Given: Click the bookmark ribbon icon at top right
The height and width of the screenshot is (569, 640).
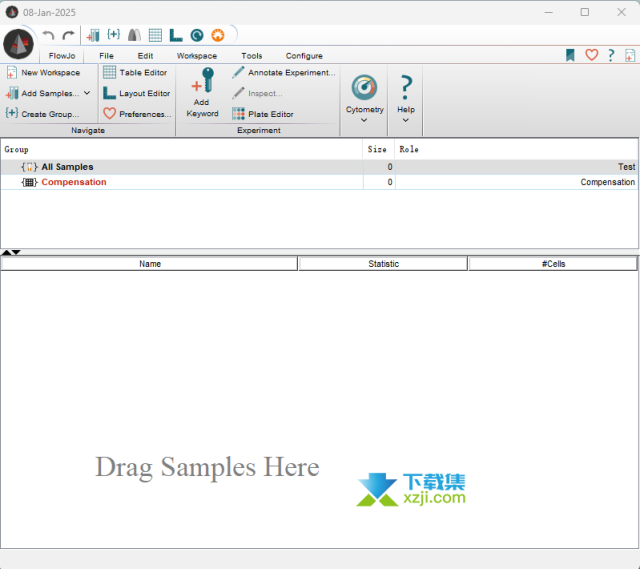Looking at the screenshot, I should [x=570, y=55].
